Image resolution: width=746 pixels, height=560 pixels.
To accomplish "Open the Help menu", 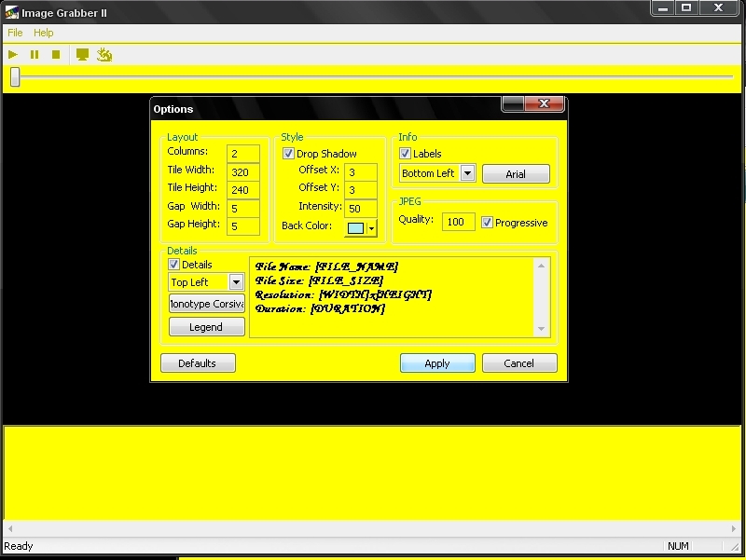I will click(44, 33).
